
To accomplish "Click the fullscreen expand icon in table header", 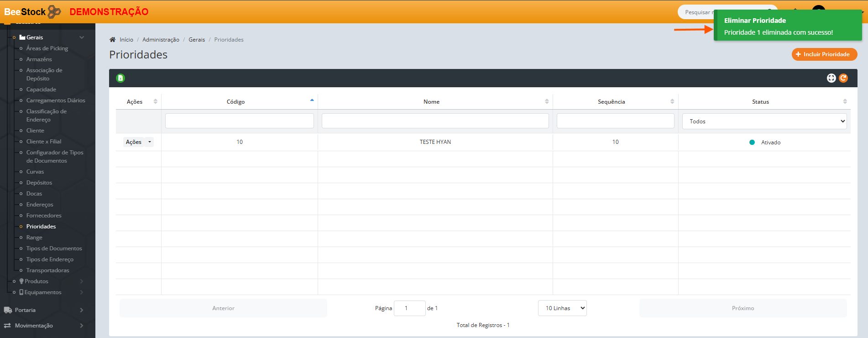I will [x=831, y=78].
